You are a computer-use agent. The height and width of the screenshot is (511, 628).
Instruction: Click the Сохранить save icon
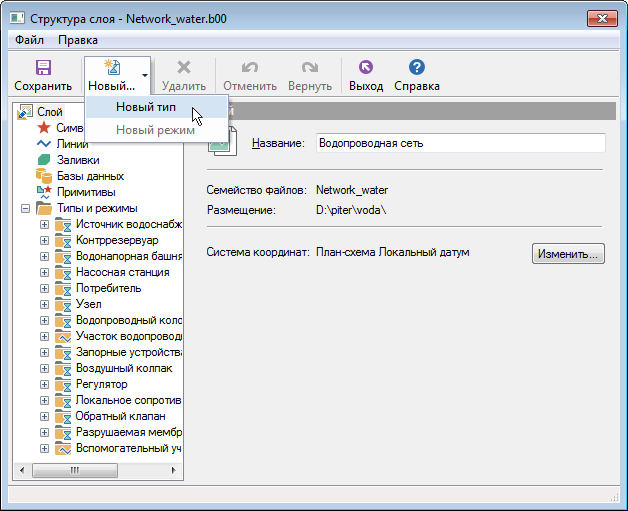(43, 68)
